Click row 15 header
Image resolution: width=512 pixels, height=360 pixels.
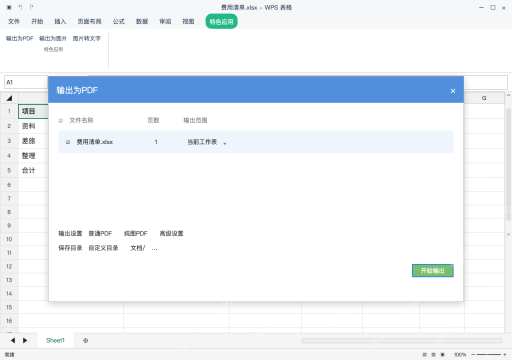(9, 307)
